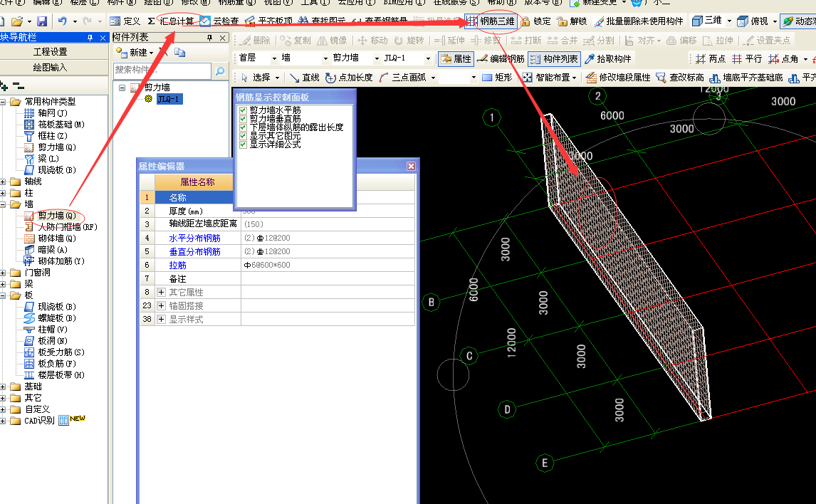Viewport: 816px width, 504px height.
Task: Click 查改标高 elevation tool
Action: (680, 78)
